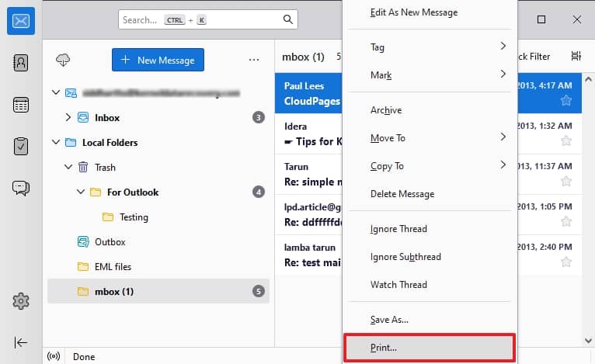Screen dimensions: 595x364
Task: Star the lamba tarun message
Action: point(566,262)
